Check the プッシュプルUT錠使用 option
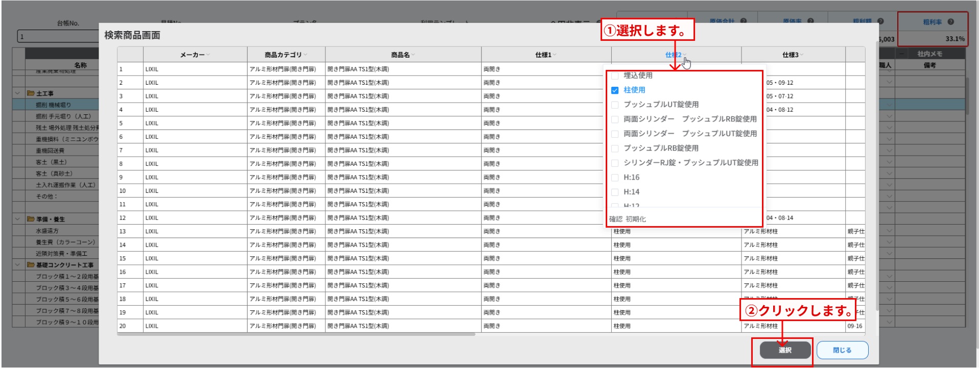This screenshot has width=980, height=368. [x=615, y=105]
